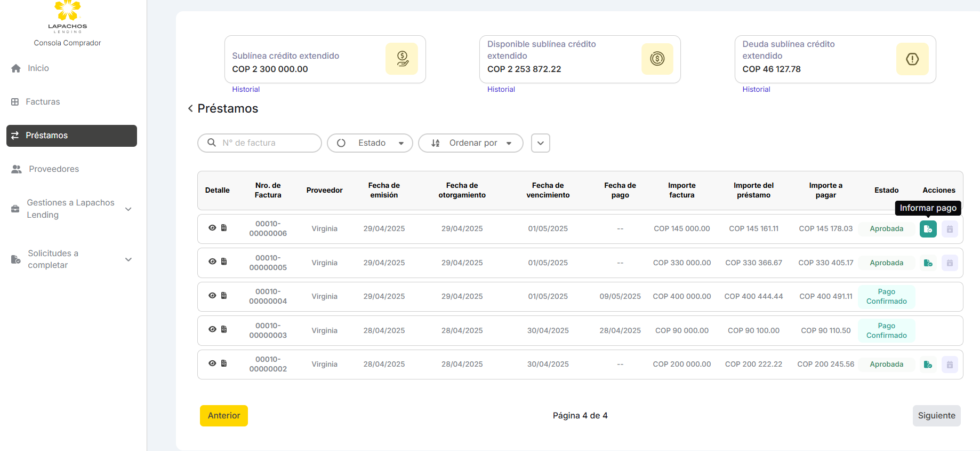Open Historial link under Deuda sublínea crédito
This screenshot has height=451, width=980.
click(756, 90)
